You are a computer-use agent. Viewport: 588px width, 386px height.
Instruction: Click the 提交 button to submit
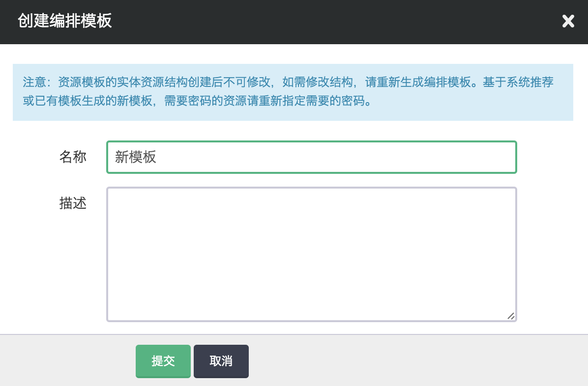[163, 361]
